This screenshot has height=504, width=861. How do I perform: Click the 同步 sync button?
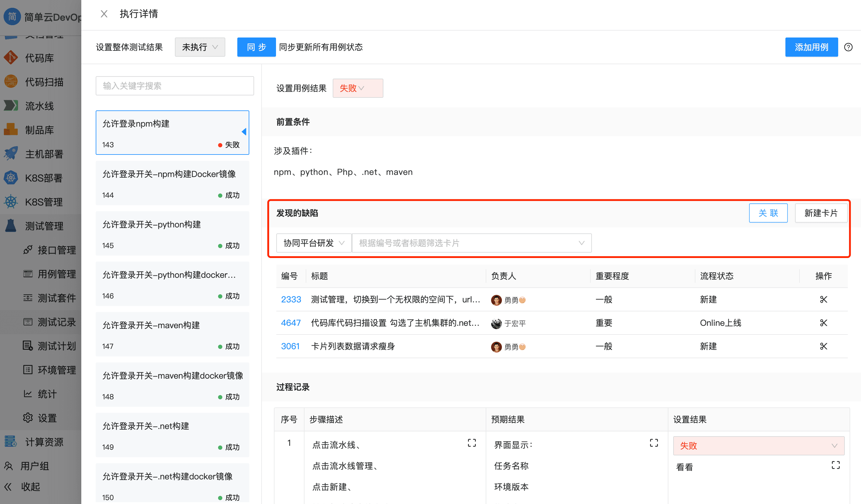coord(256,47)
